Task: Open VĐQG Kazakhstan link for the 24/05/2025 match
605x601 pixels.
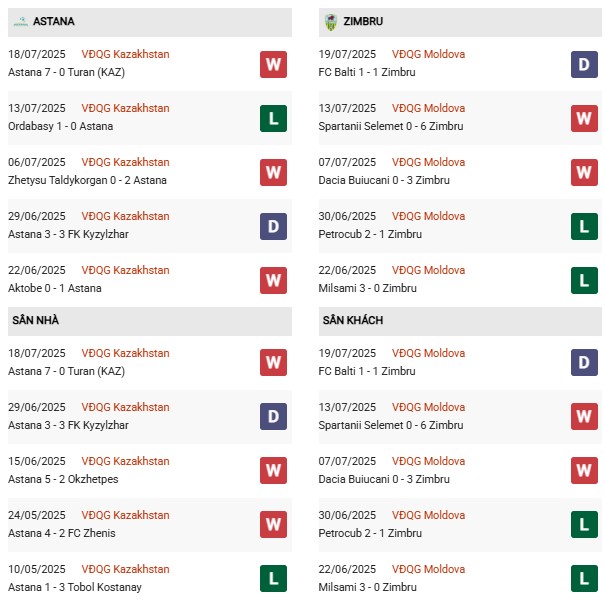Action: 125,515
